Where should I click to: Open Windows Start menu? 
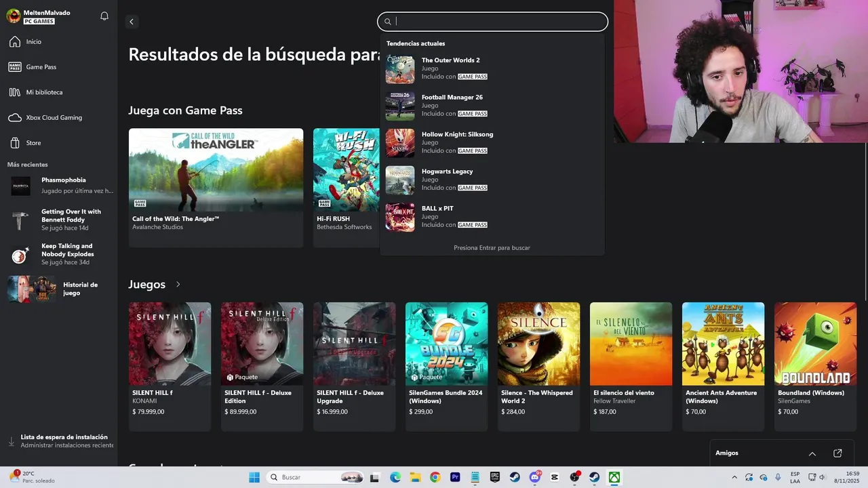click(x=254, y=477)
